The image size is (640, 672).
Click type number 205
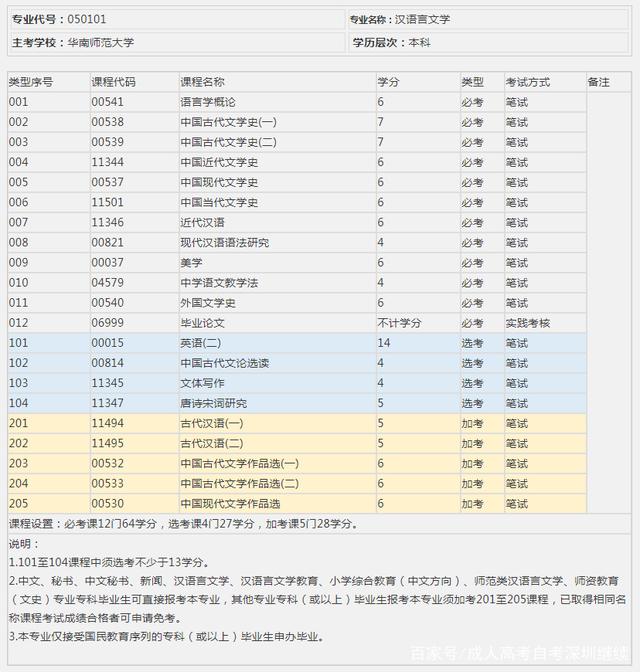[18, 504]
